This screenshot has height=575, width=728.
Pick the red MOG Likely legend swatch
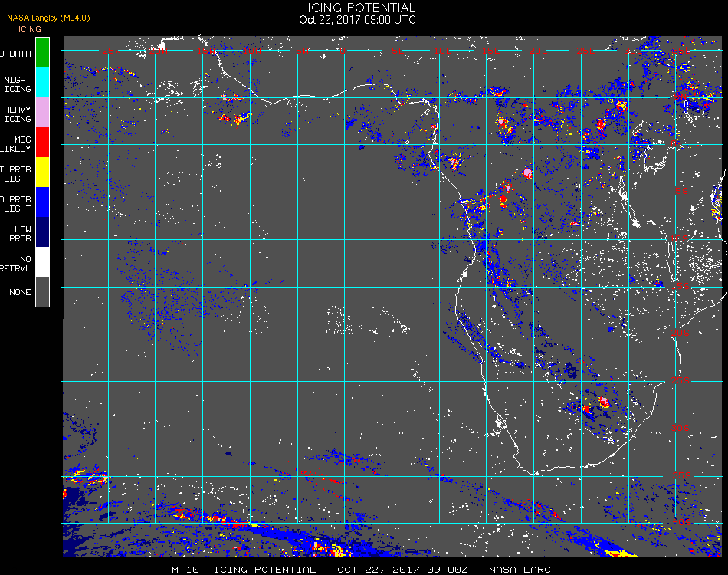click(42, 142)
